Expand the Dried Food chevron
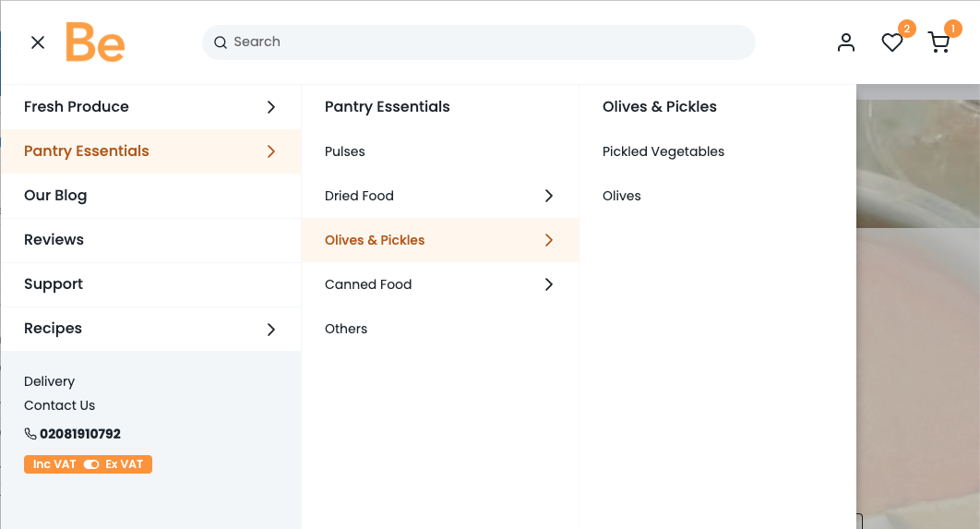The width and height of the screenshot is (980, 529). [x=548, y=196]
